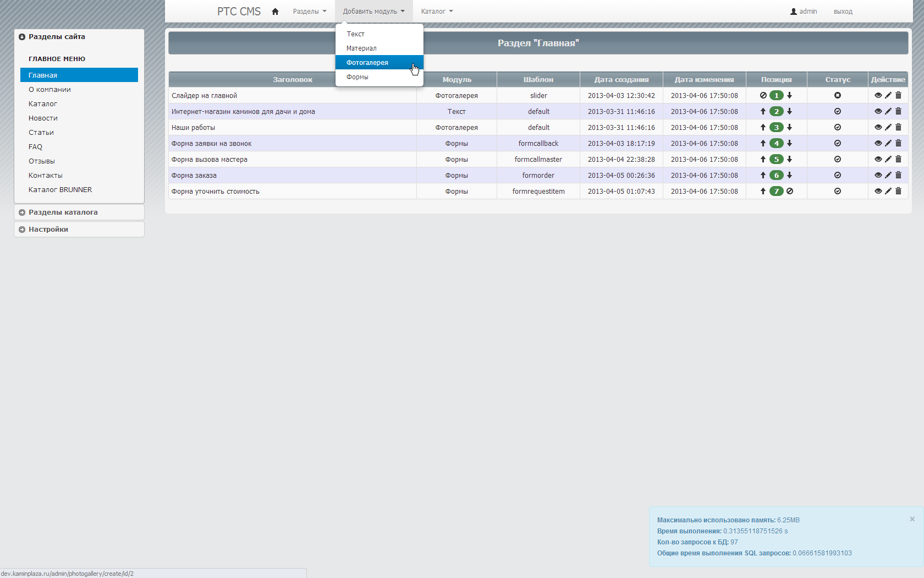Move 'Форма заявки на звонок' row up
This screenshot has width=924, height=578.
click(763, 143)
